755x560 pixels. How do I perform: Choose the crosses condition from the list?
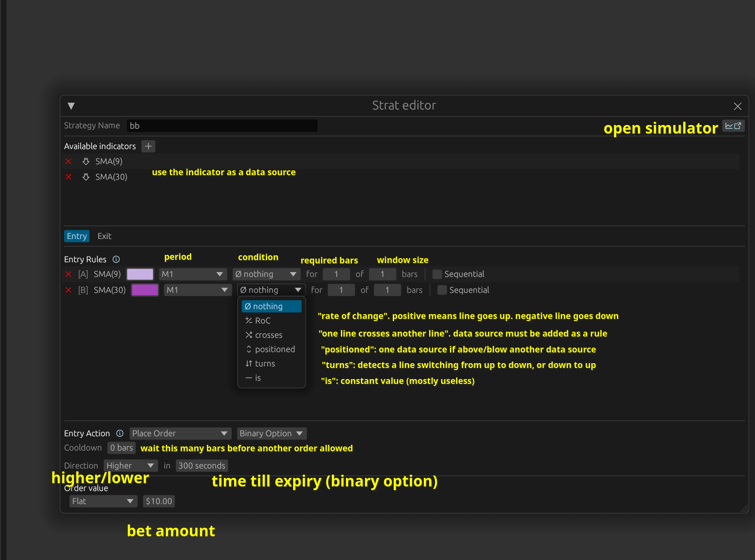coord(268,335)
